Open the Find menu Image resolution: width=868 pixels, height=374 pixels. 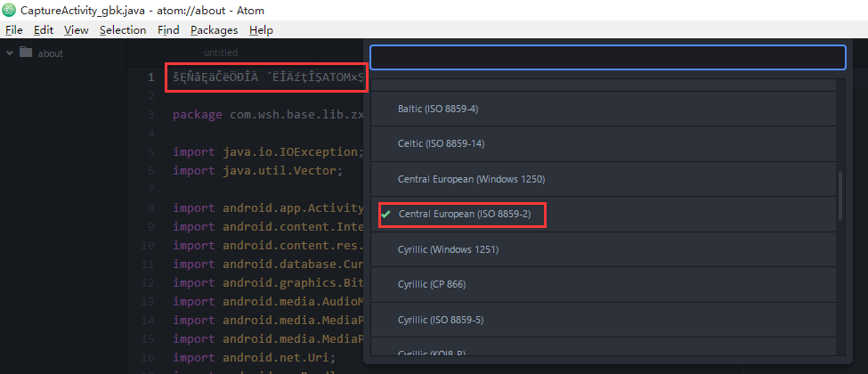tap(168, 30)
